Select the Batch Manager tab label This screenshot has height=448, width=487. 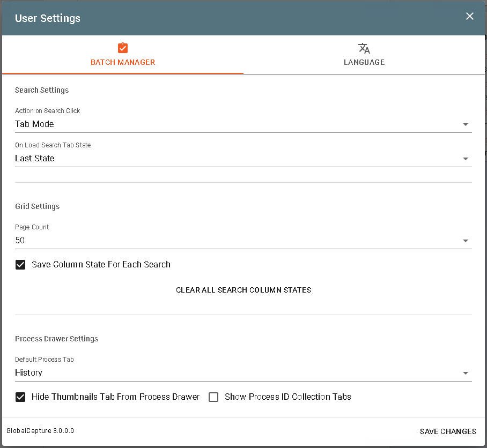point(123,62)
